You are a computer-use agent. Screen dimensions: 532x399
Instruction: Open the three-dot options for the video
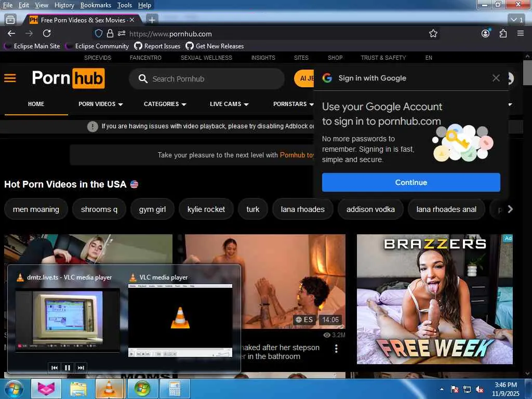click(336, 349)
